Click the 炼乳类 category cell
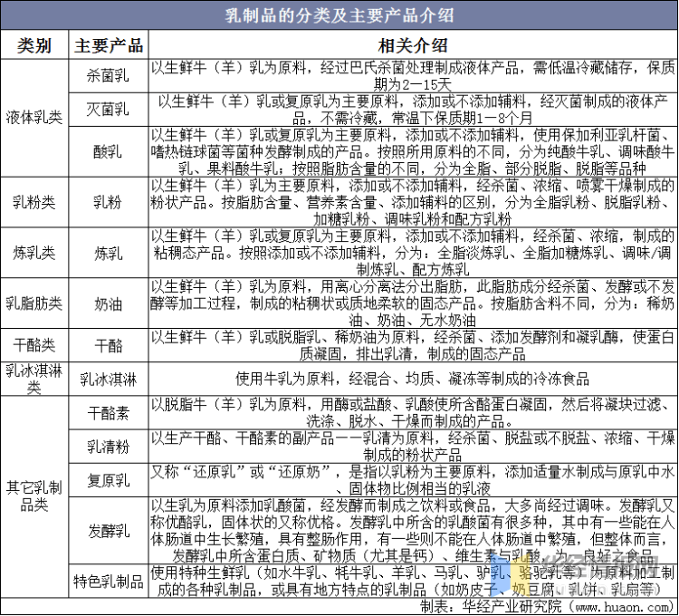The image size is (679, 616). coord(34,253)
